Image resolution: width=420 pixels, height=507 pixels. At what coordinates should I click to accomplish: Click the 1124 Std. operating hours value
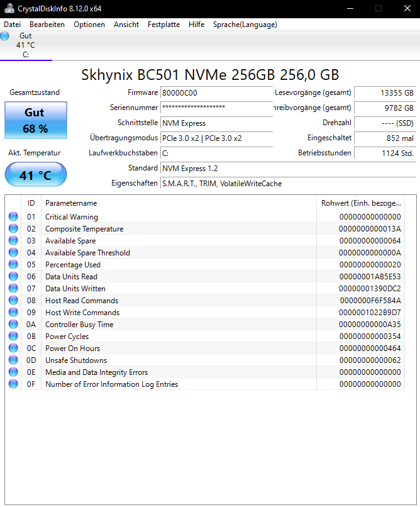(x=385, y=153)
